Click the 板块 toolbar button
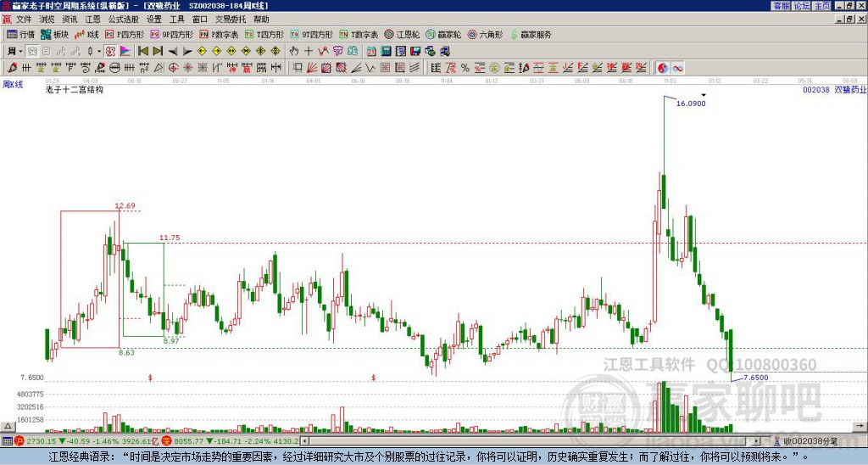 pos(55,34)
